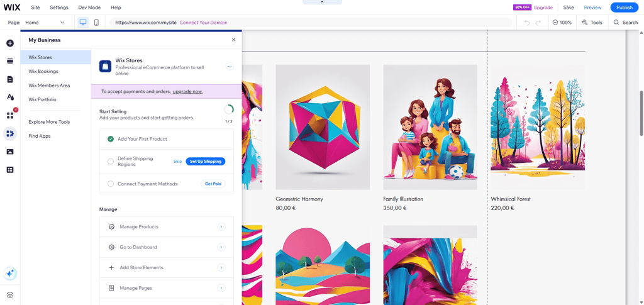Image resolution: width=644 pixels, height=305 pixels.
Task: Open the Layers icon at bottom left
Action: click(10, 295)
